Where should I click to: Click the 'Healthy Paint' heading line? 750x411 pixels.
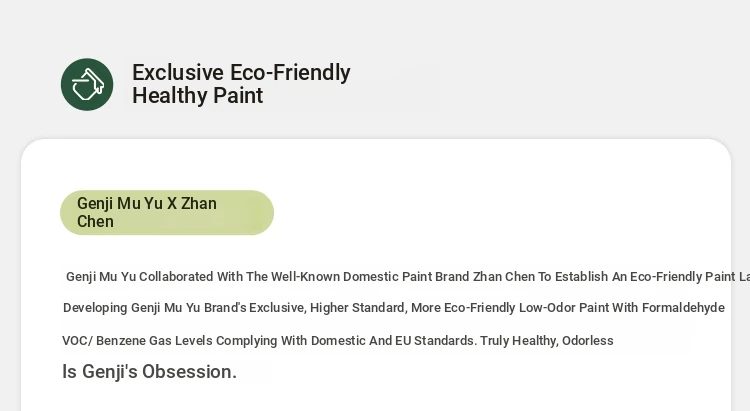click(197, 96)
